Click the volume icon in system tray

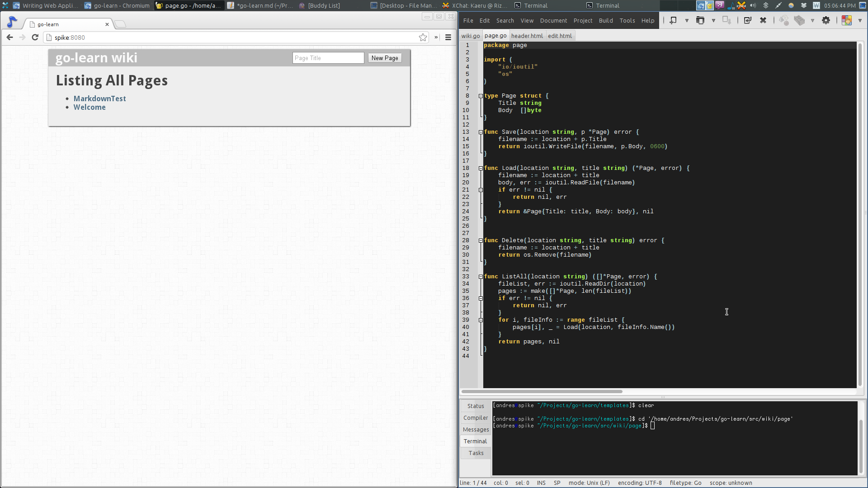point(753,5)
